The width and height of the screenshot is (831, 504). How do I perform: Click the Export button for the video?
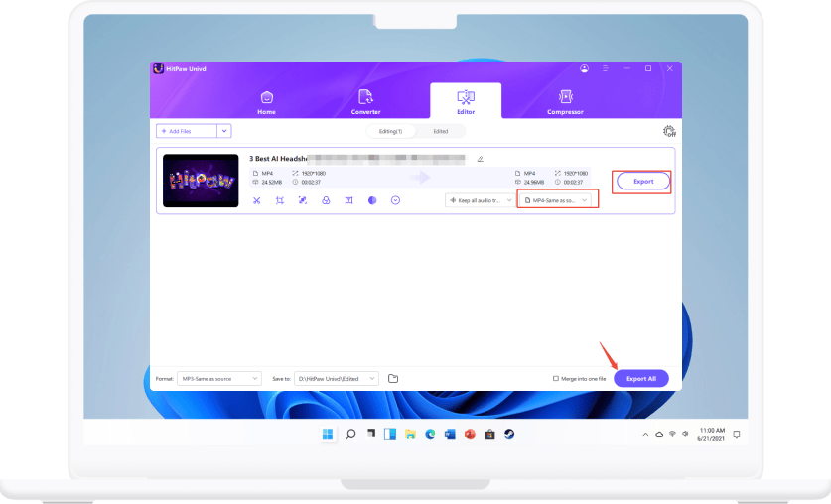(643, 181)
